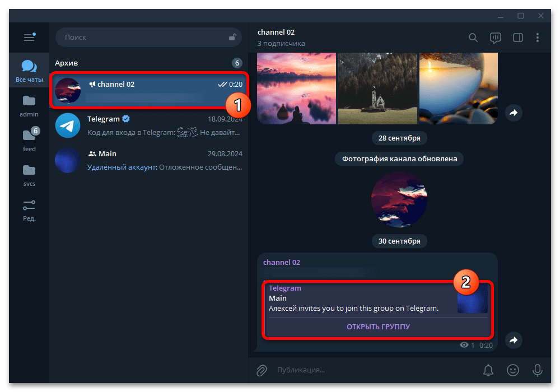Open the emoji picker smiley

(513, 370)
